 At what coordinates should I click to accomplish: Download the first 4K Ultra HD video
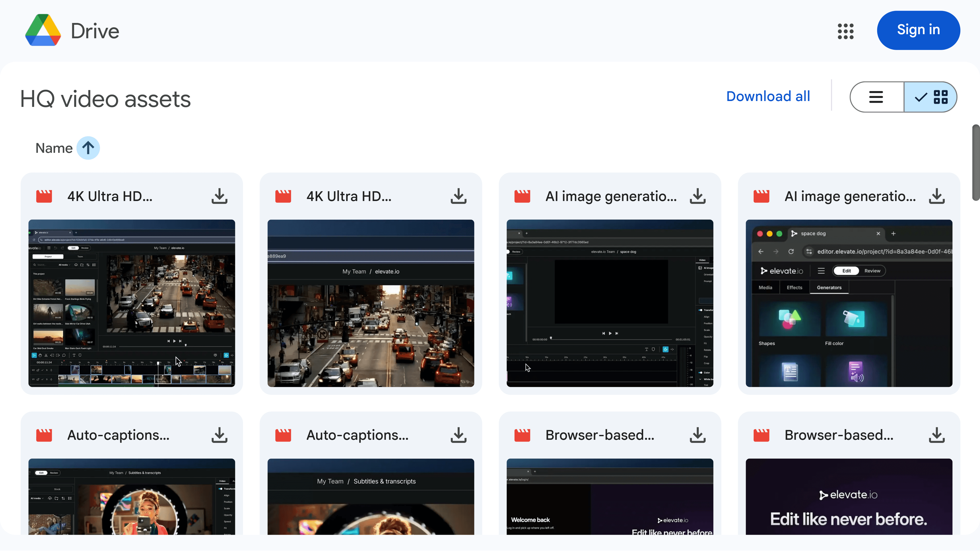219,196
